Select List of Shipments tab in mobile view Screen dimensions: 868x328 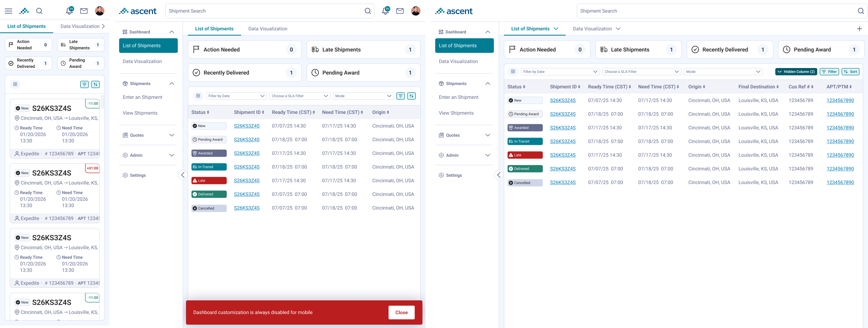tap(27, 26)
